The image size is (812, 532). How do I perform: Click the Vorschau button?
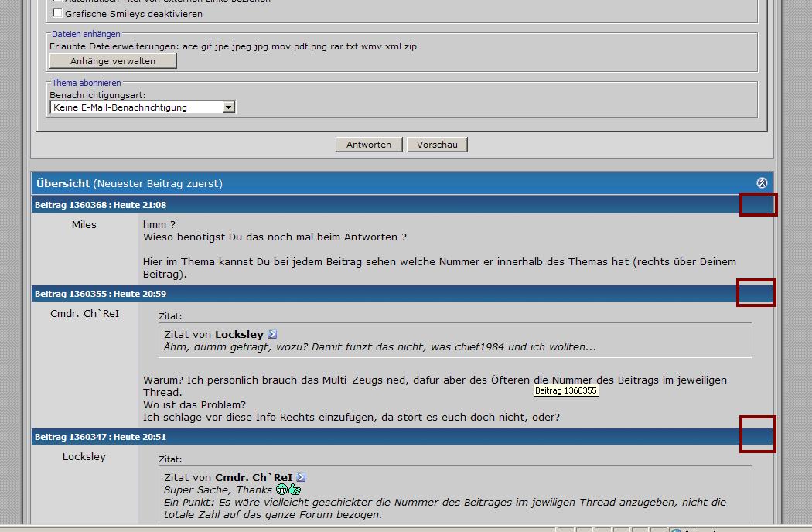pos(437,145)
